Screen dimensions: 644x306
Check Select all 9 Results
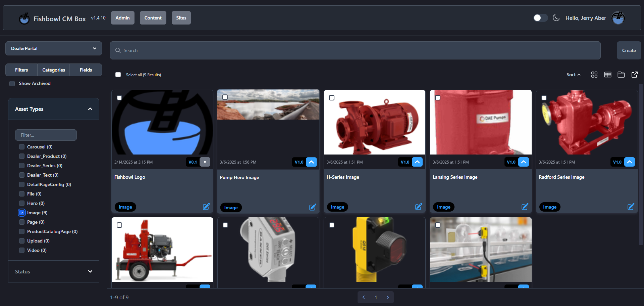118,75
